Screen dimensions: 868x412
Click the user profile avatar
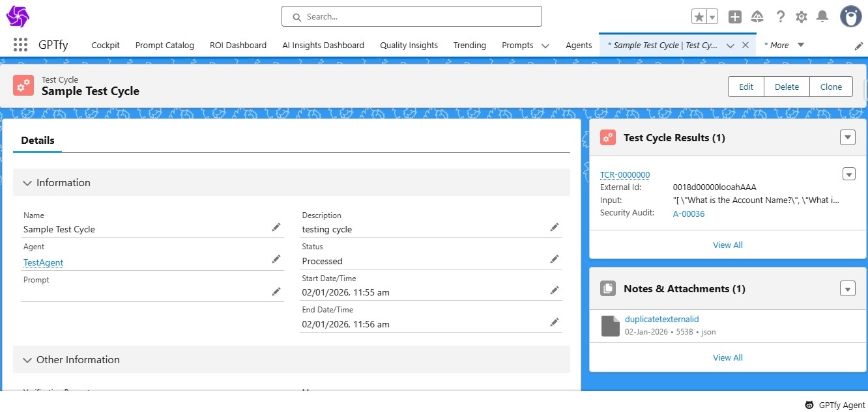coord(850,17)
